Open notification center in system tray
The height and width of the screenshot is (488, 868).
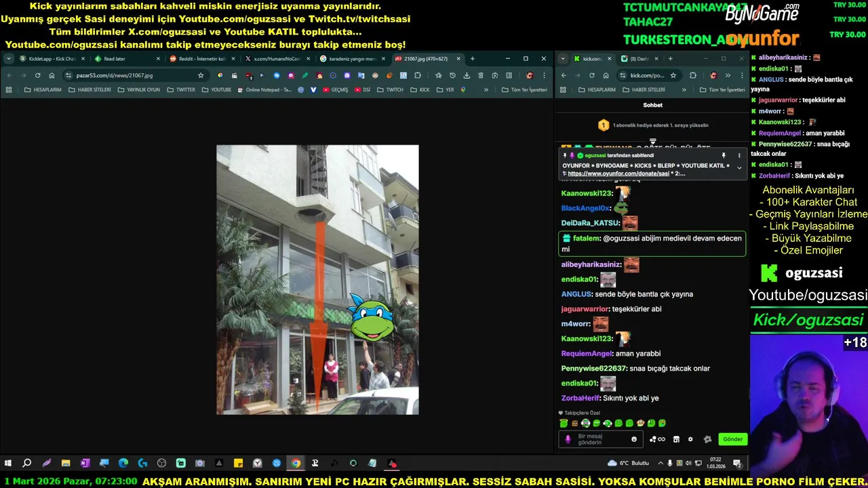(737, 464)
